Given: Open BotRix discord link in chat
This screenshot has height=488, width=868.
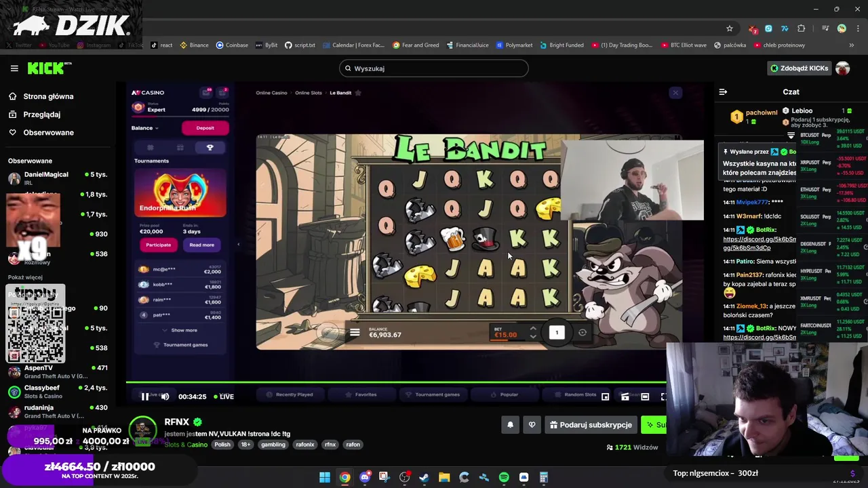Looking at the screenshot, I should click(759, 243).
